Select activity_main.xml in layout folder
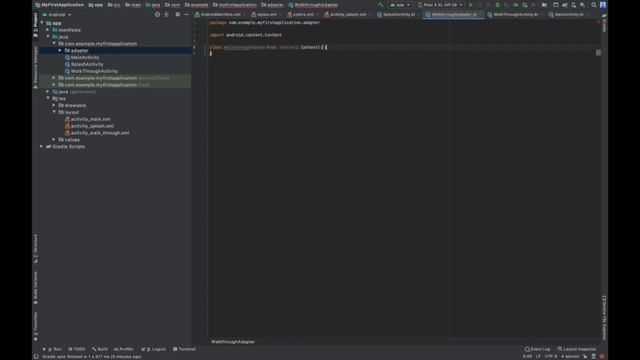Screen dimensions: 640x360 pyautogui.click(x=91, y=119)
